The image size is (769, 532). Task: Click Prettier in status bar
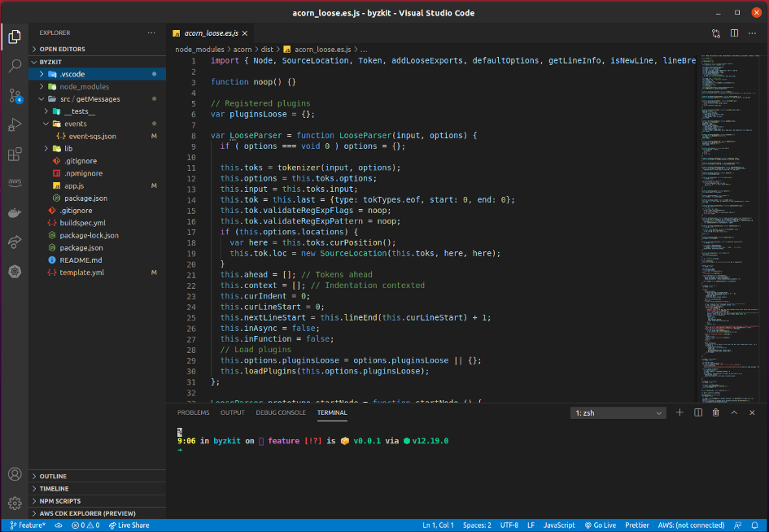point(637,525)
